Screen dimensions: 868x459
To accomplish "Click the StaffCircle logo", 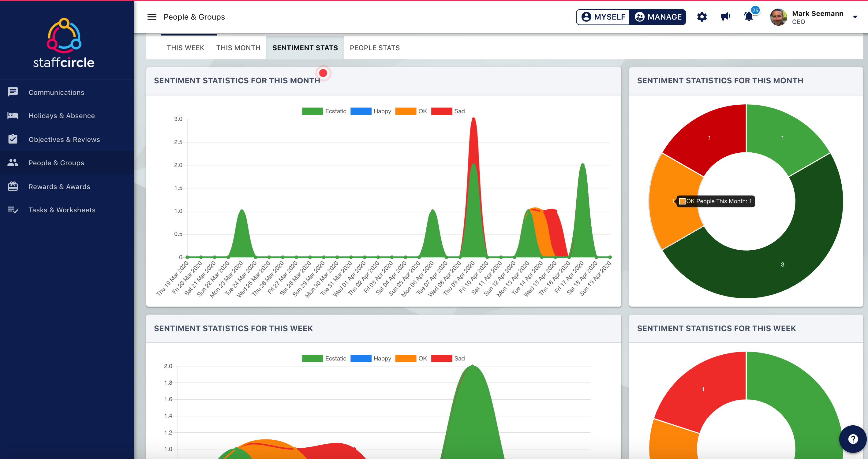I will [x=64, y=43].
